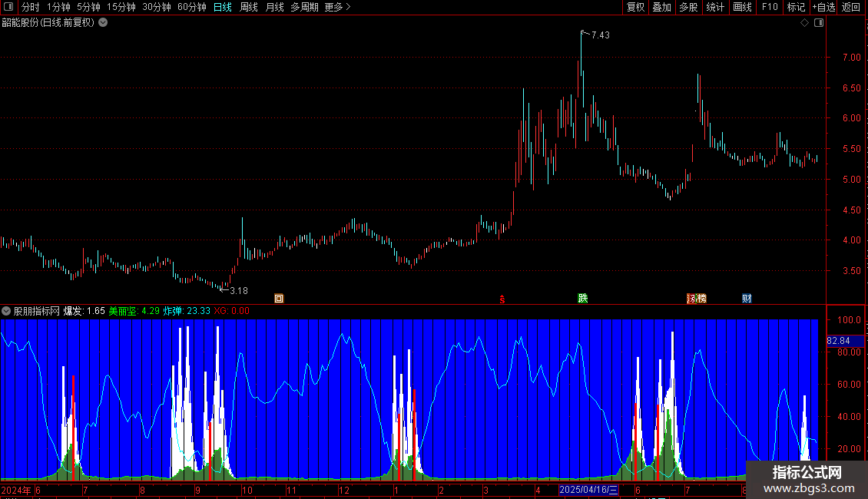Click the diamond icon above the price chart
This screenshot has height=499, width=868.
pos(805,23)
